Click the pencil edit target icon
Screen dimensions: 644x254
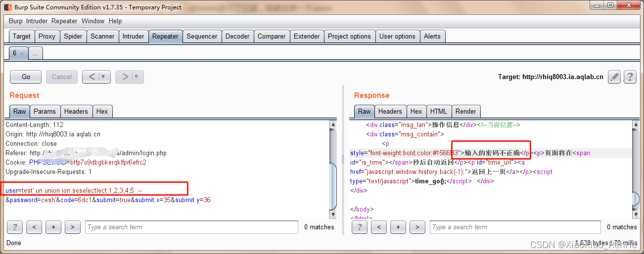[614, 77]
